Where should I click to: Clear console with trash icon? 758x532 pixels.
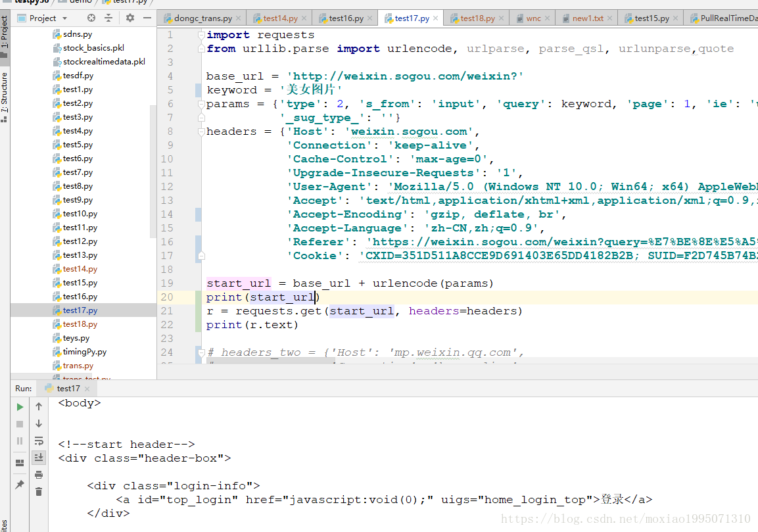coord(39,492)
